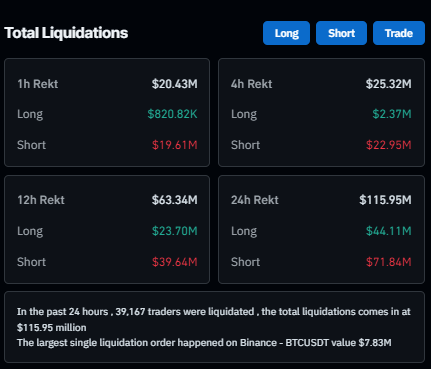Select the 4h Short value $22.95M
Viewport: 431px width, 369px height.
[389, 145]
